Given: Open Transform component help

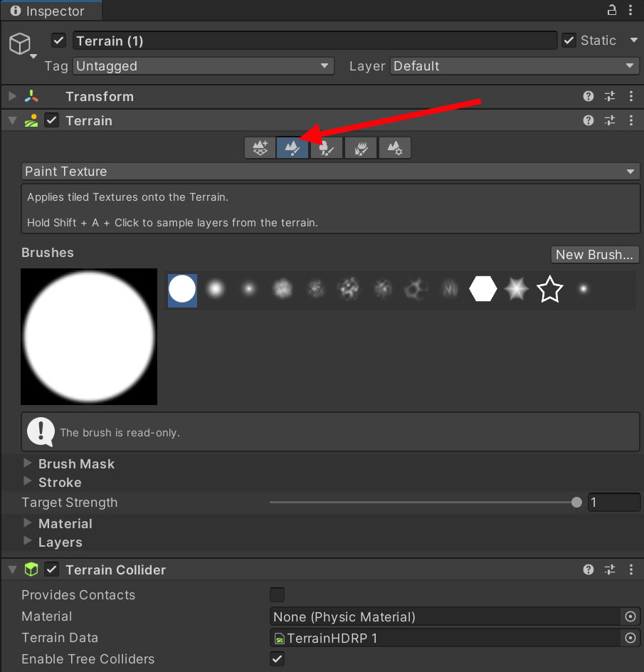Looking at the screenshot, I should pos(588,96).
